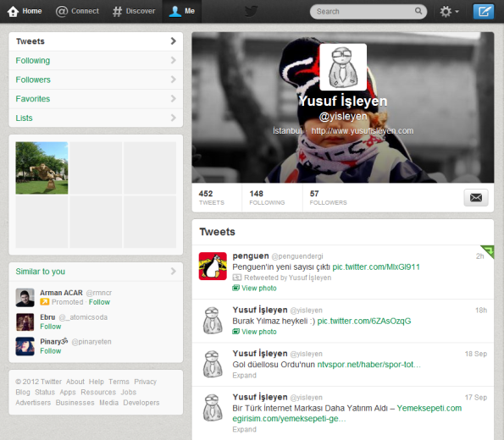Click the search magnifier icon

418,11
